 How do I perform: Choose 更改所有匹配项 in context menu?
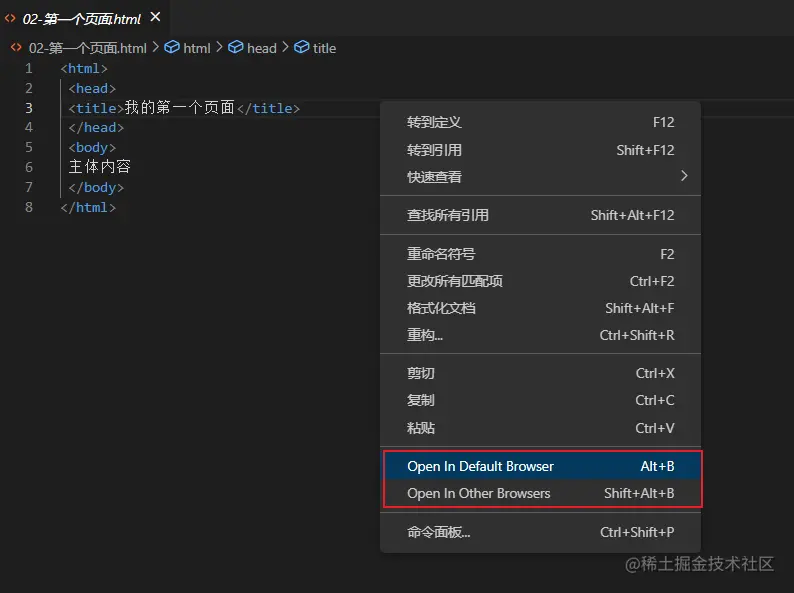click(540, 281)
